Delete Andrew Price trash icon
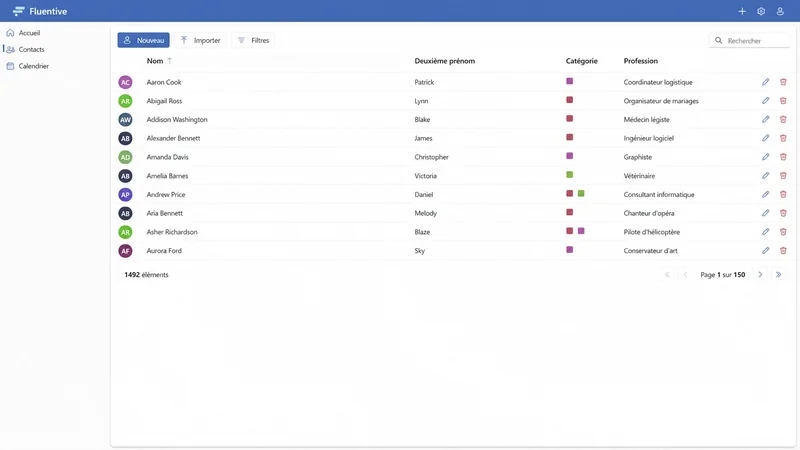The width and height of the screenshot is (800, 450). [783, 194]
